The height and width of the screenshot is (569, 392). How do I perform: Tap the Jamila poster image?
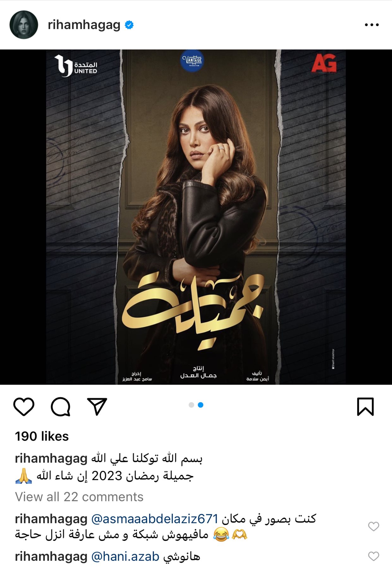pos(196,217)
